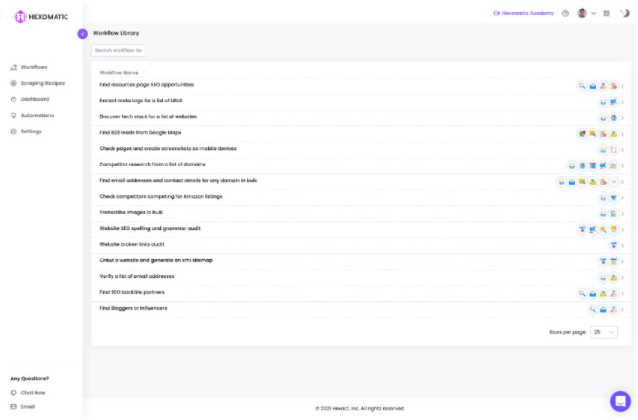The width and height of the screenshot is (638, 420).
Task: Open Crawl a website and generate sitemap
Action: (156, 260)
